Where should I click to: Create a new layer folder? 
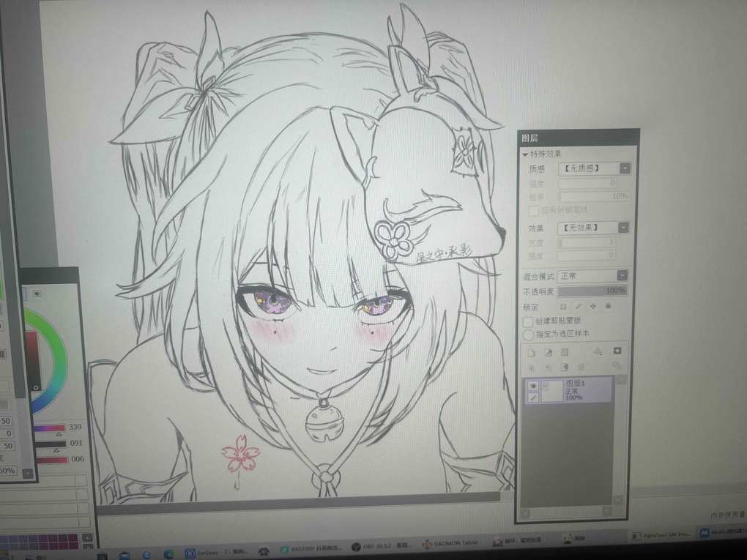[x=565, y=352]
